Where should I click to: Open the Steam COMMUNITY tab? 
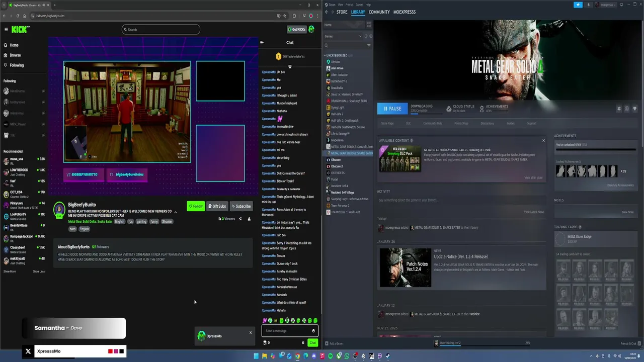379,12
